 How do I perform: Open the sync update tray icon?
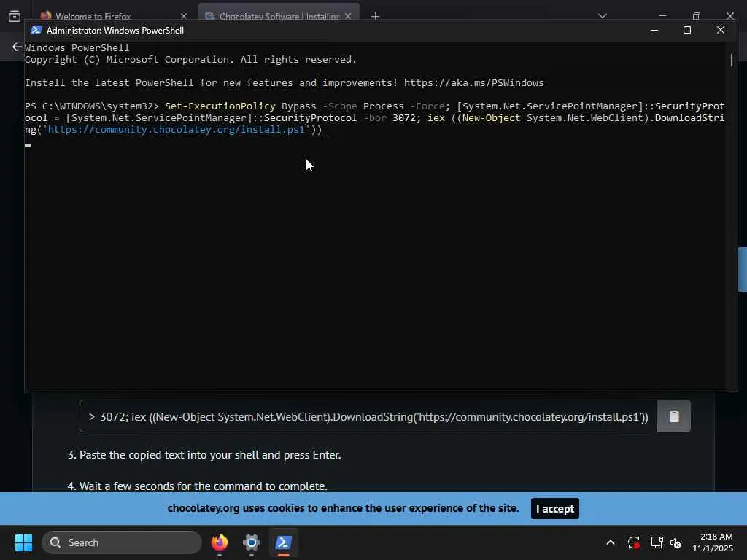(634, 542)
